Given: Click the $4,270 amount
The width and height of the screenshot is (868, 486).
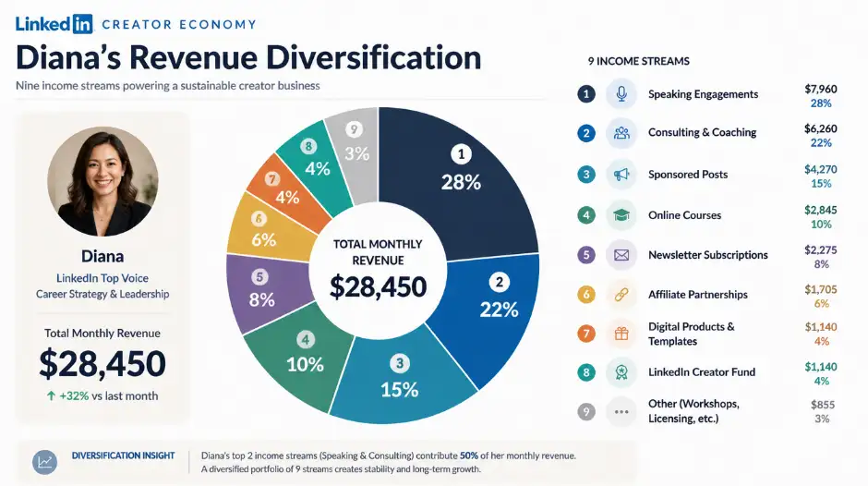Looking at the screenshot, I should coord(820,170).
